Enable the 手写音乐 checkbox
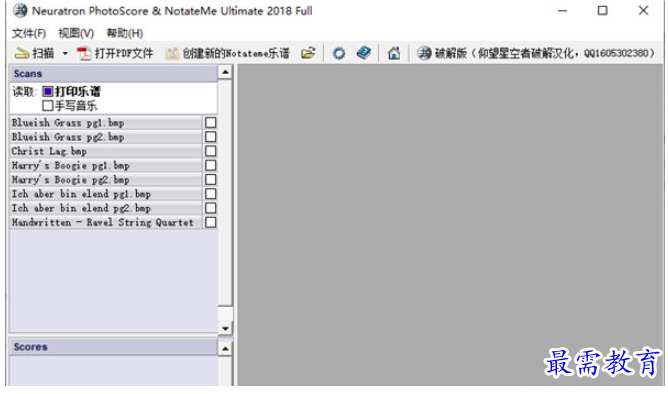Screen dimensions: 668x394 tap(48, 106)
